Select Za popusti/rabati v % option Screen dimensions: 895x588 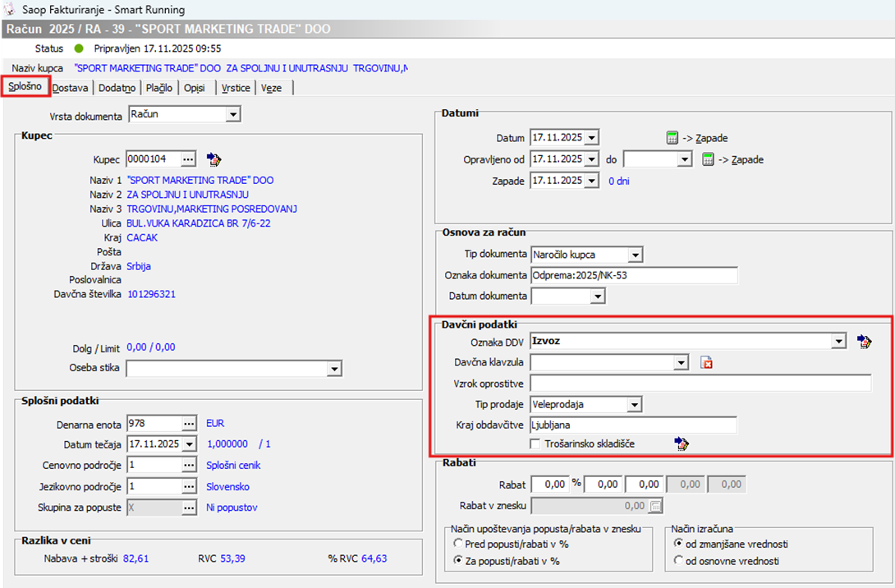pyautogui.click(x=458, y=561)
